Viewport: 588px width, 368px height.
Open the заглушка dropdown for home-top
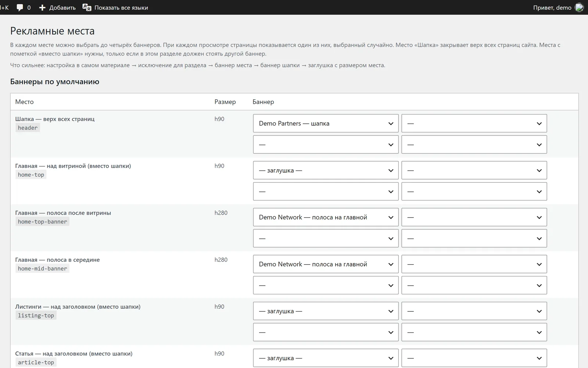pos(326,170)
